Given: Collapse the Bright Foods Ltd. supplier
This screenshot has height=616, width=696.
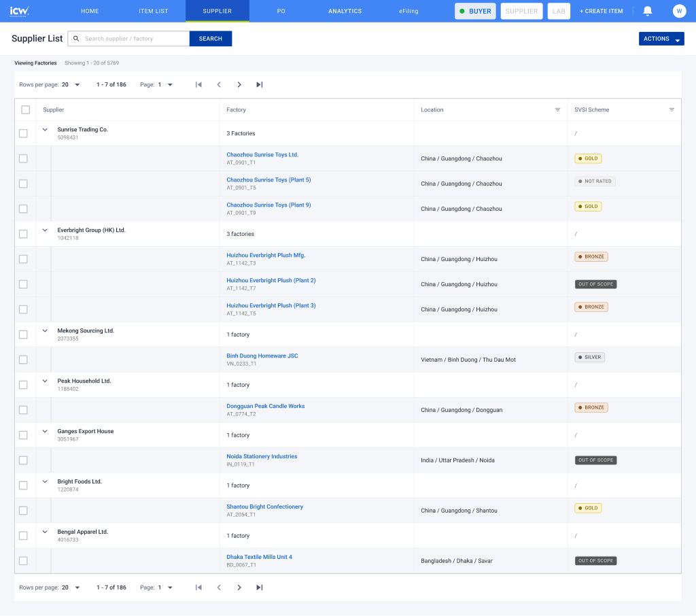Looking at the screenshot, I should click(45, 481).
